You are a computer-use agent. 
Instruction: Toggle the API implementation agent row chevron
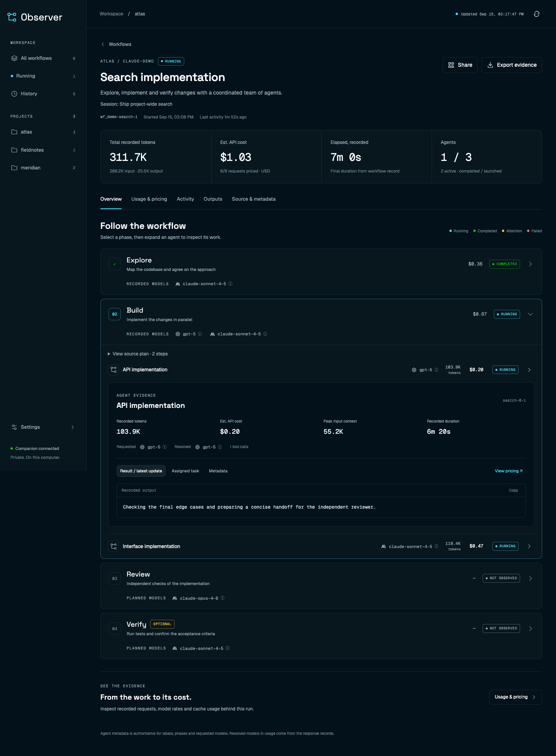click(529, 370)
